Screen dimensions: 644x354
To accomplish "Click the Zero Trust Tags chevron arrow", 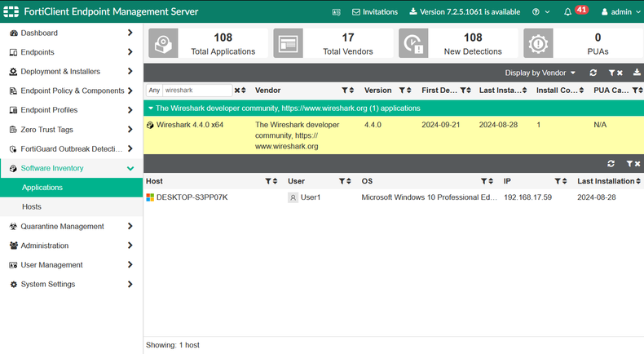I will (130, 129).
